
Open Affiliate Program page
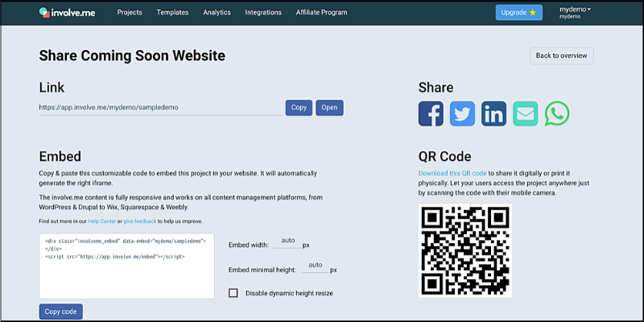pyautogui.click(x=321, y=12)
